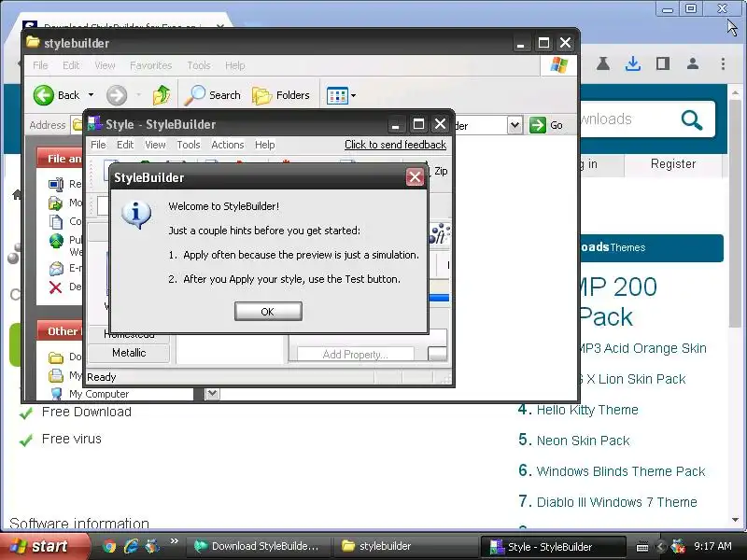Open StyleBuilder Tools menu
The width and height of the screenshot is (747, 560).
[x=189, y=145]
